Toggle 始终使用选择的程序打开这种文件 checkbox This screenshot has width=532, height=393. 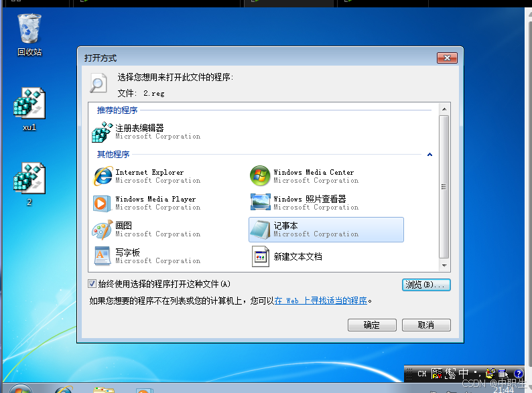pyautogui.click(x=92, y=283)
